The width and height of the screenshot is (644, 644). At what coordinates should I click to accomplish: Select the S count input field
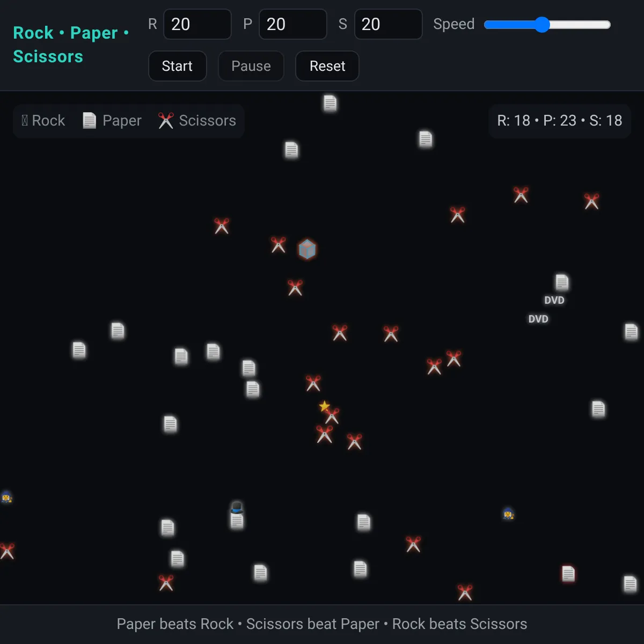388,24
